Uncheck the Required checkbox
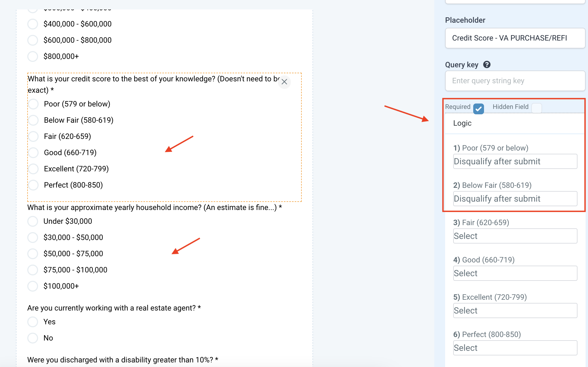 [x=478, y=108]
